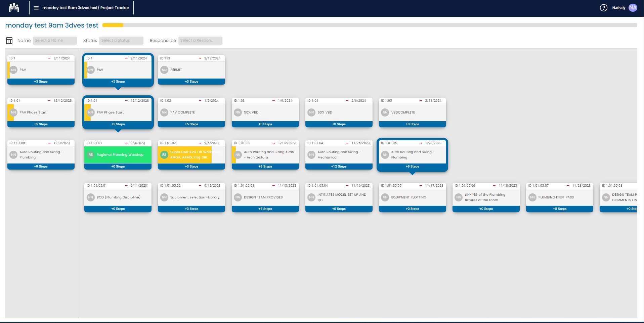Click the RS avatar on Regional Planning Worshop
Image resolution: width=644 pixels, height=323 pixels.
91,155
